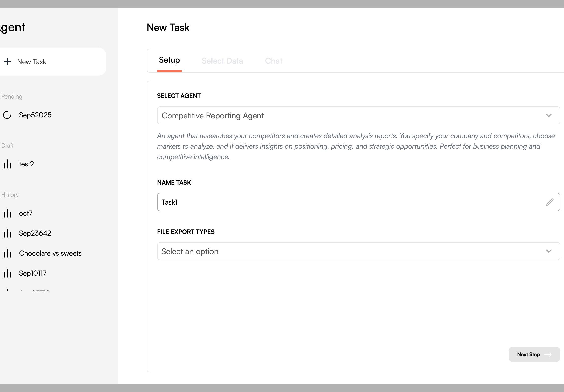The height and width of the screenshot is (392, 564).
Task: Click the pencil edit icon in name field
Action: click(x=550, y=202)
